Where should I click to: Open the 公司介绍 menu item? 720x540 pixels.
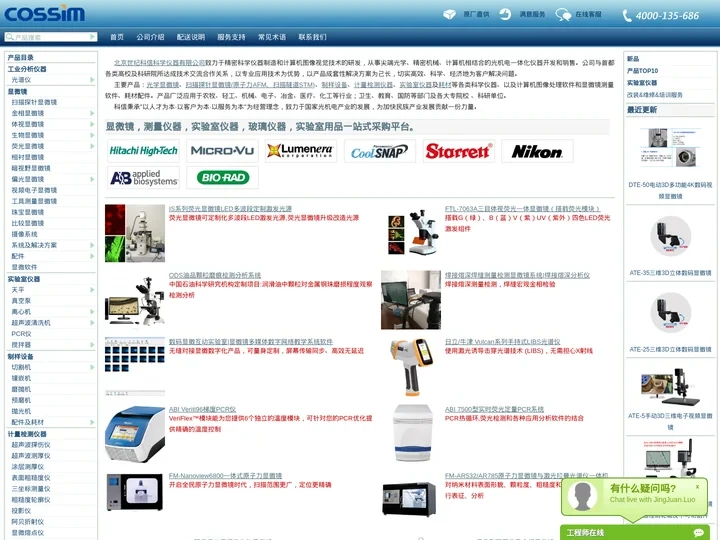pos(150,37)
